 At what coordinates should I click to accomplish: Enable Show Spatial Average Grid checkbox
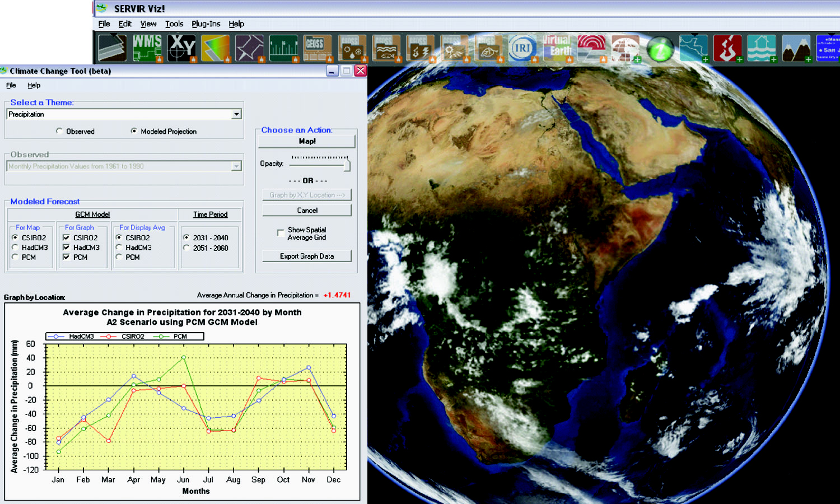[x=281, y=233]
